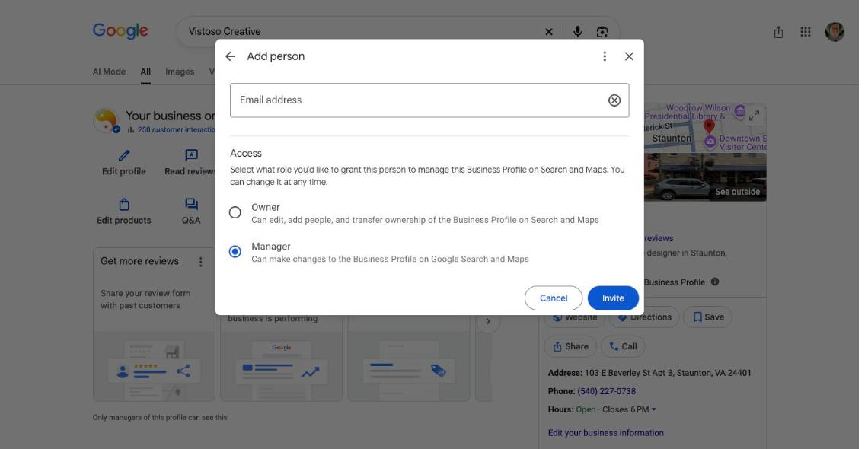Open the Get more reviews card menu

tap(201, 262)
